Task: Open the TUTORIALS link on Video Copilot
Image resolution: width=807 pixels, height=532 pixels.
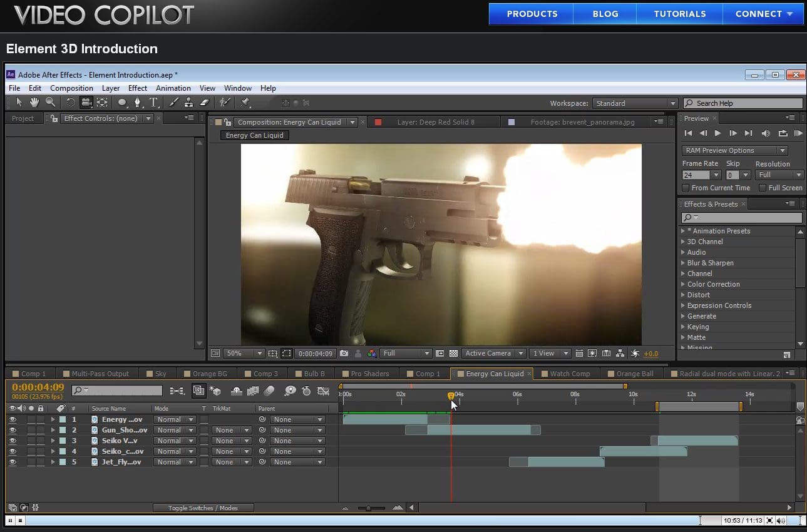Action: [x=680, y=14]
